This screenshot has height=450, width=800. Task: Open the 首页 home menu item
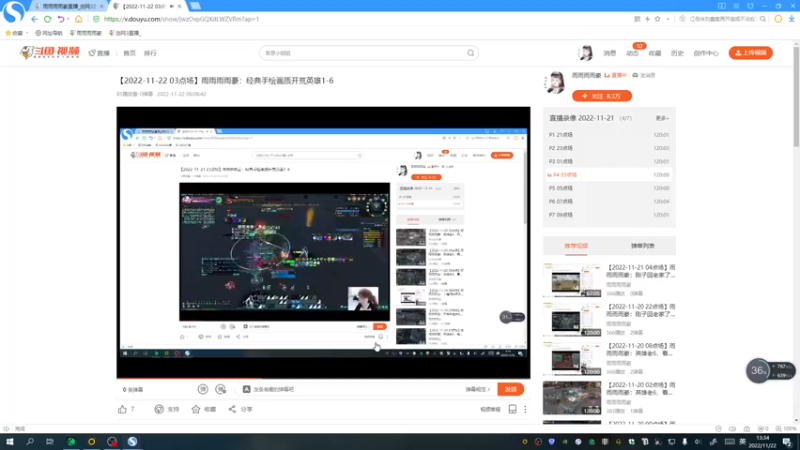[130, 53]
